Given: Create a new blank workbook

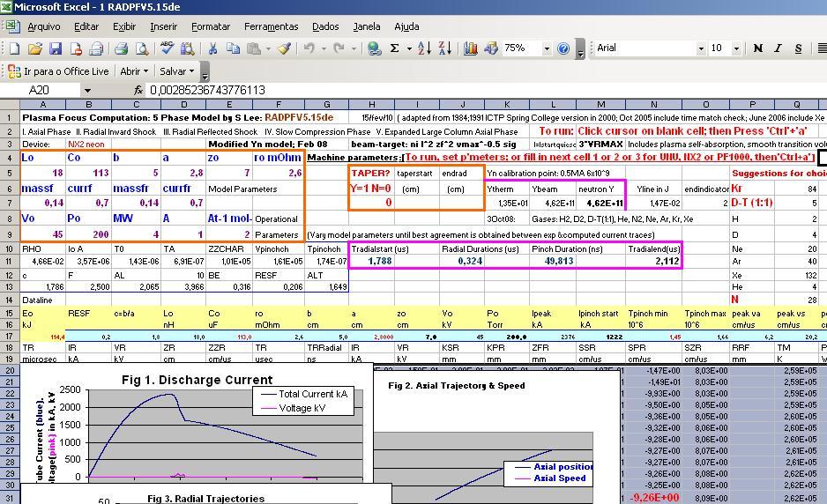Looking at the screenshot, I should [x=14, y=48].
